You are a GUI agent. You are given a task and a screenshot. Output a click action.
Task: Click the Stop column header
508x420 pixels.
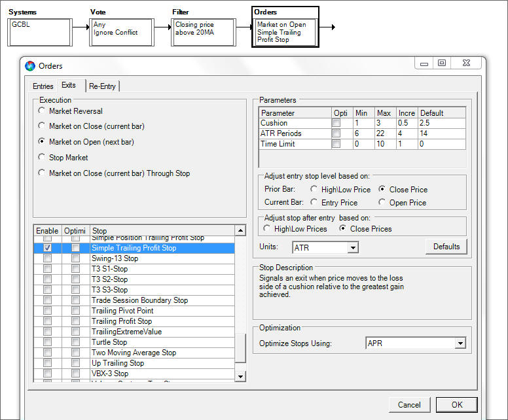162,230
